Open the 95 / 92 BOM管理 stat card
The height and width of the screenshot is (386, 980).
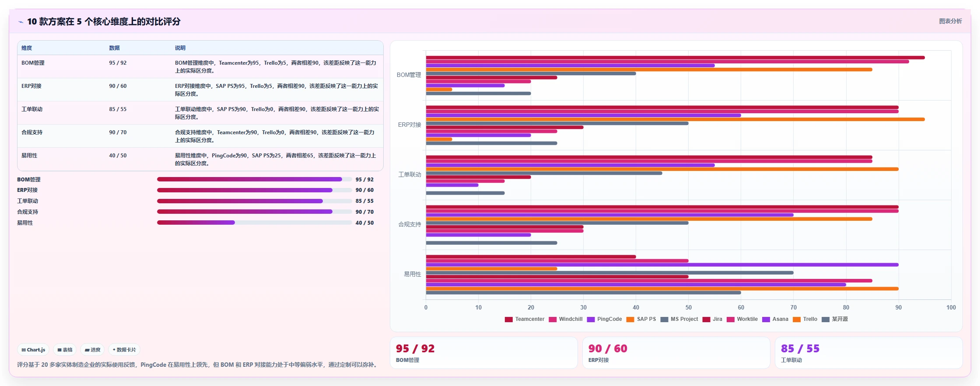(x=483, y=353)
